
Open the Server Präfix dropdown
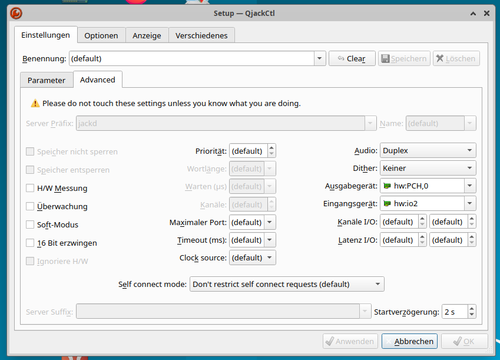pos(370,123)
